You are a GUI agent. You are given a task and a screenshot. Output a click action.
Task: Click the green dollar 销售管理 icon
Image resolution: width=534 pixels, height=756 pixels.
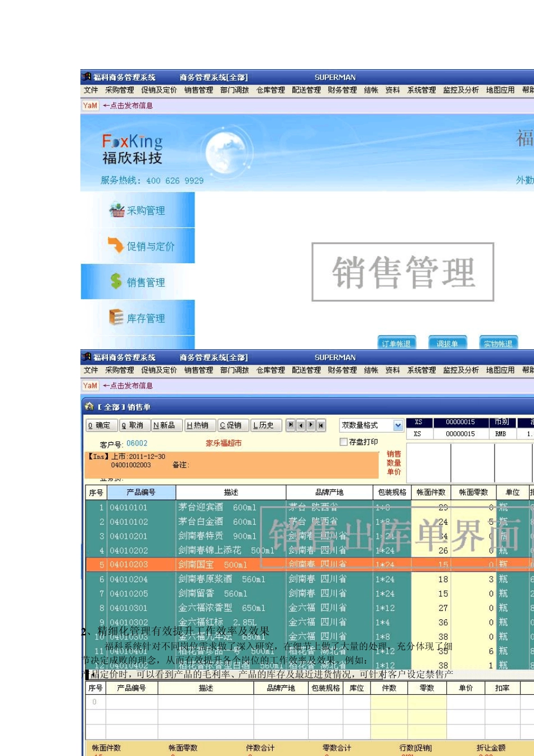116,281
